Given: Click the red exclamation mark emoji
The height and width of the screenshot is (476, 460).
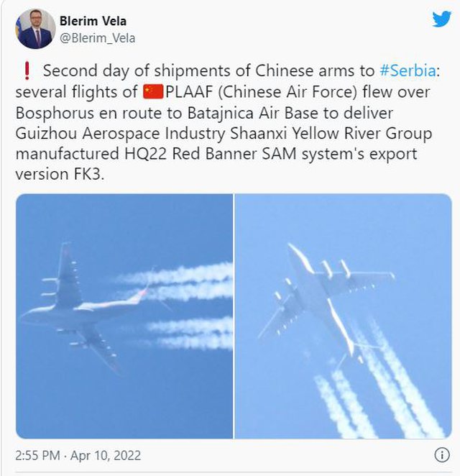Looking at the screenshot, I should [27, 70].
